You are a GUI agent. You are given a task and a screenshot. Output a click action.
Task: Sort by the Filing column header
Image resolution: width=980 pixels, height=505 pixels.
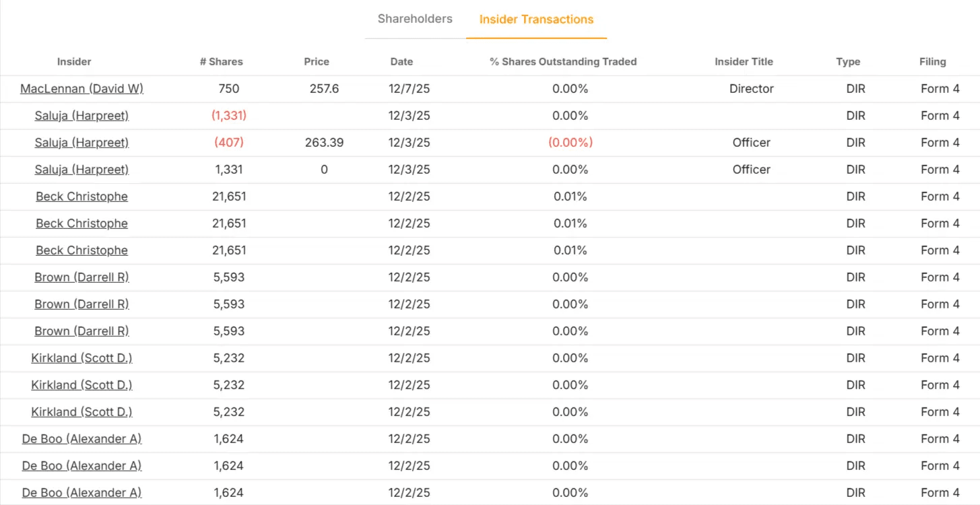[932, 61]
